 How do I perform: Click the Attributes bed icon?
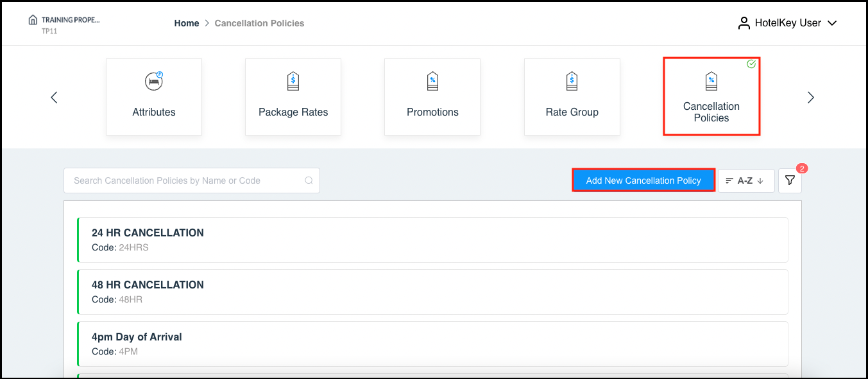(x=154, y=81)
